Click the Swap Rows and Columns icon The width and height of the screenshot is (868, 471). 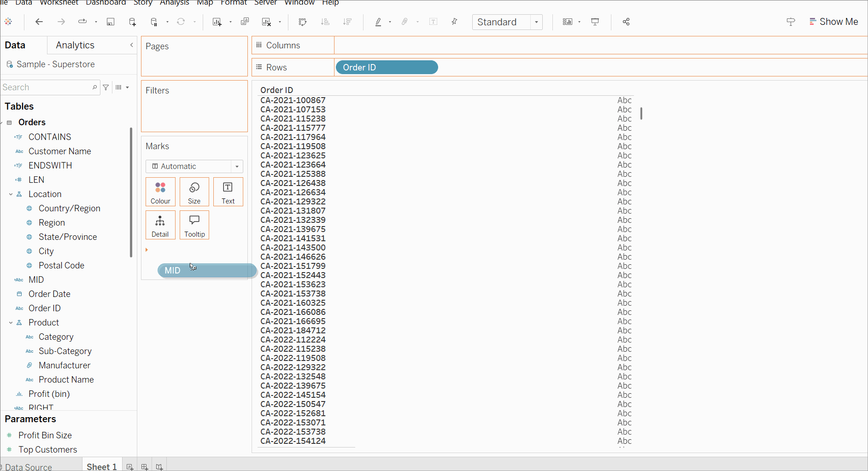pyautogui.click(x=303, y=22)
